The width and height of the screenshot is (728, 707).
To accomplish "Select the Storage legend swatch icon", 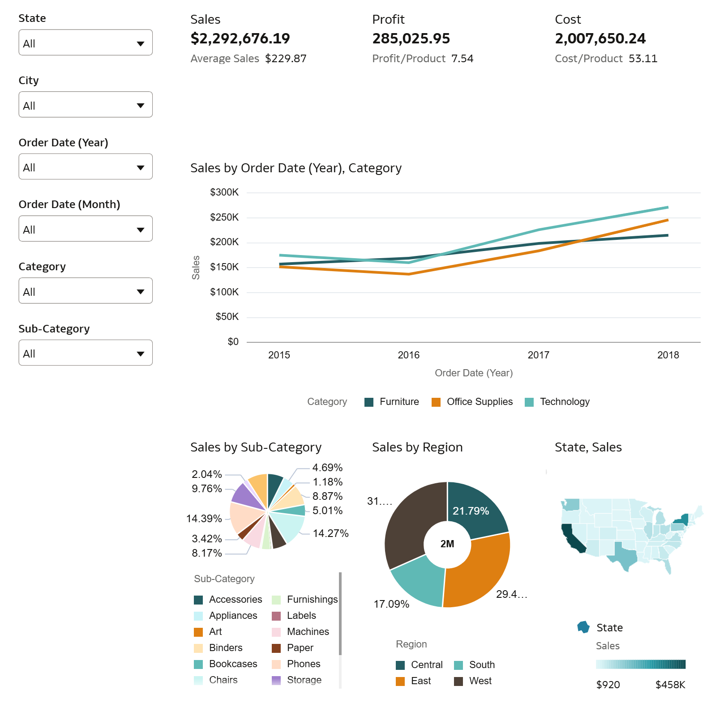I will tap(276, 681).
